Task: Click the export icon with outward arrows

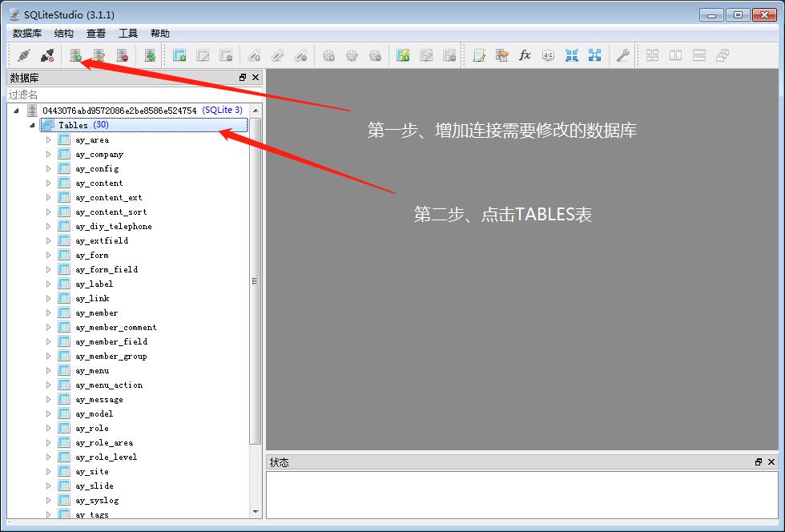Action: coord(594,55)
